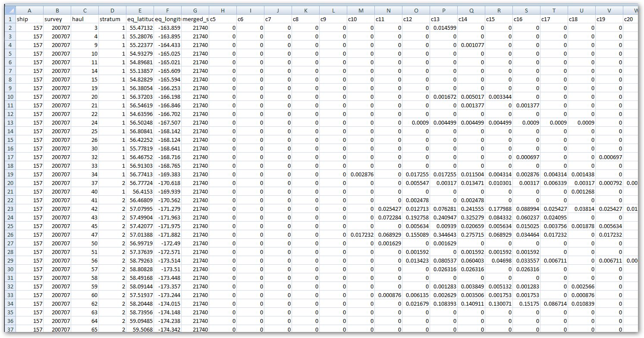The image size is (644, 338).
Task: Click the 'haul' header cell
Action: [x=85, y=19]
